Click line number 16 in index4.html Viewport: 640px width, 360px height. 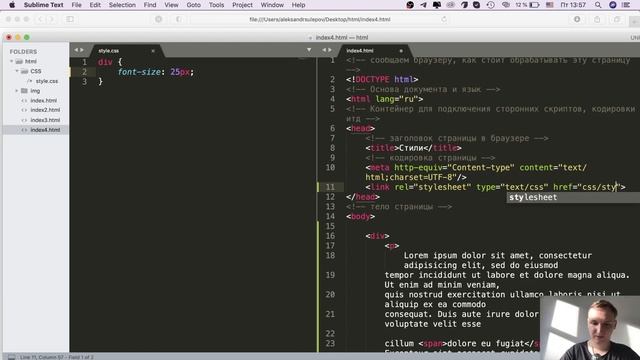[x=330, y=236]
